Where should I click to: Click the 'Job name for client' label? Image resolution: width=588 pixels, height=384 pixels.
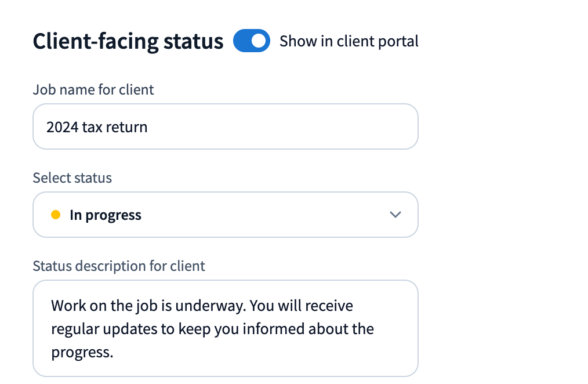pyautogui.click(x=93, y=90)
